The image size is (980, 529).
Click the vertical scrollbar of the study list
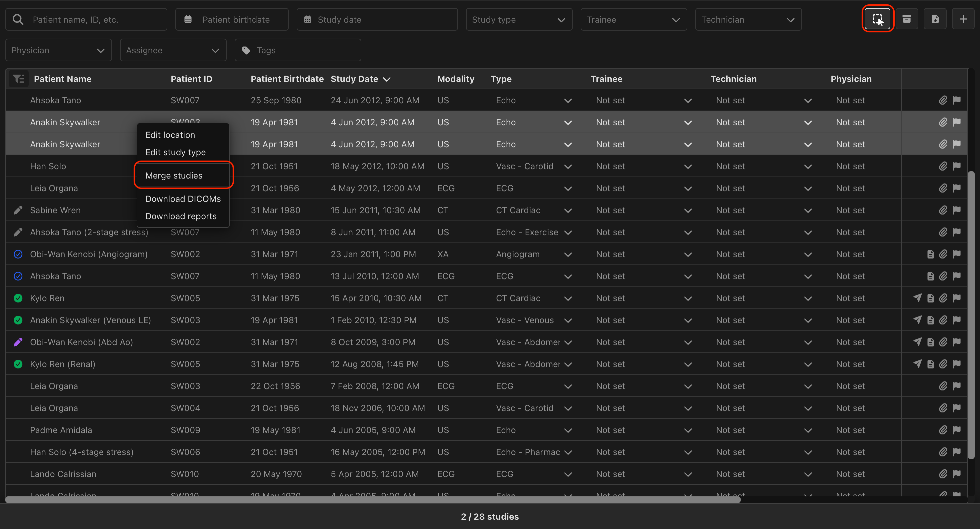coord(971,315)
